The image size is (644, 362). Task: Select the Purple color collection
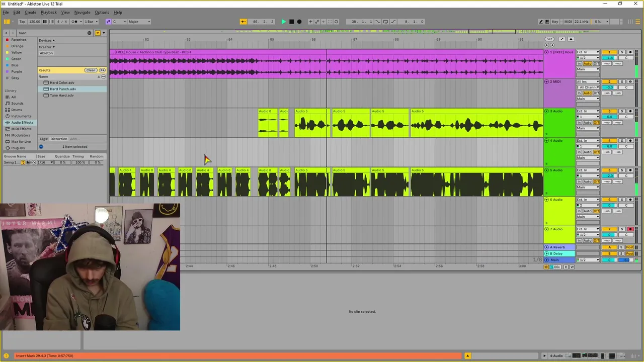coord(17,71)
